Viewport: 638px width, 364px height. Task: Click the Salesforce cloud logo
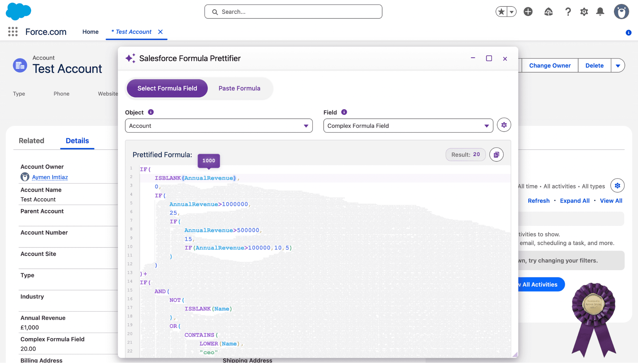pos(19,11)
